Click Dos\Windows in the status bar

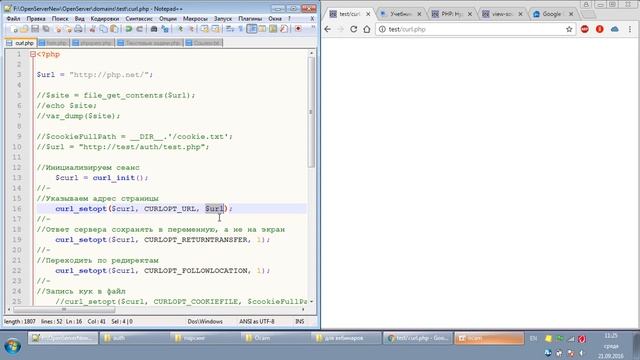pyautogui.click(x=205, y=322)
